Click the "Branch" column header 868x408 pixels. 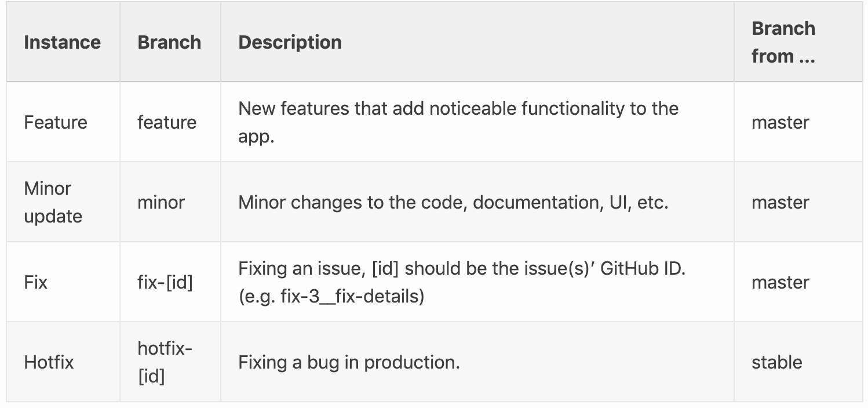tap(169, 42)
